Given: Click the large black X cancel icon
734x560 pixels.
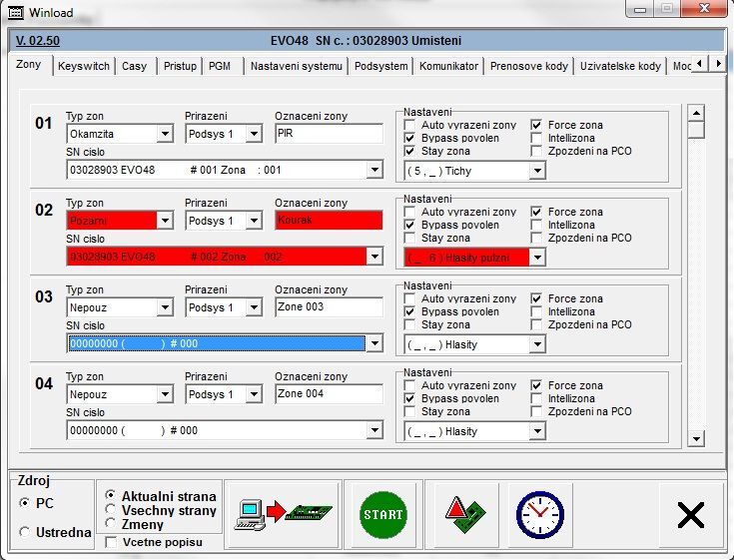Looking at the screenshot, I should (x=690, y=514).
